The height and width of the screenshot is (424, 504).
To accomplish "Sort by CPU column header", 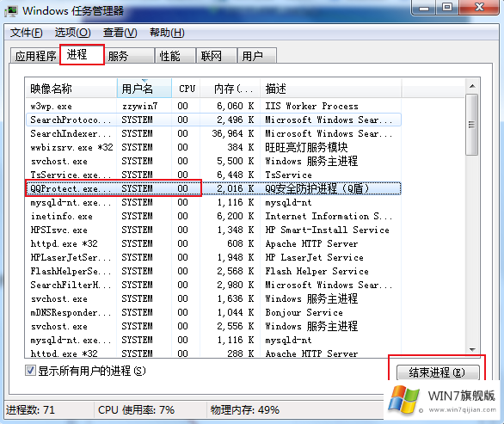I will tap(186, 88).
